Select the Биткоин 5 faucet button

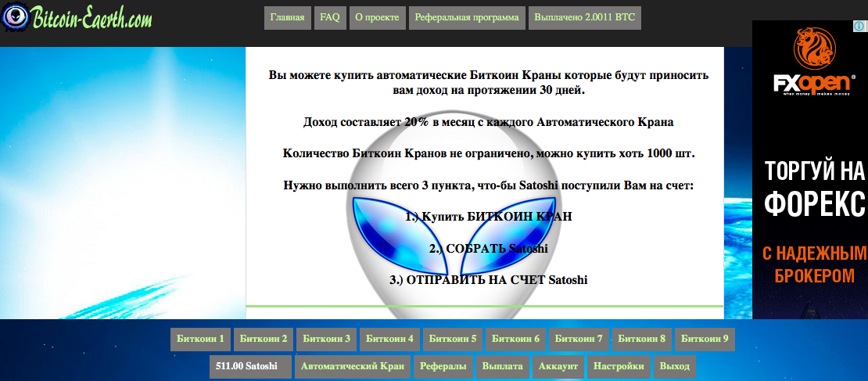tap(453, 339)
